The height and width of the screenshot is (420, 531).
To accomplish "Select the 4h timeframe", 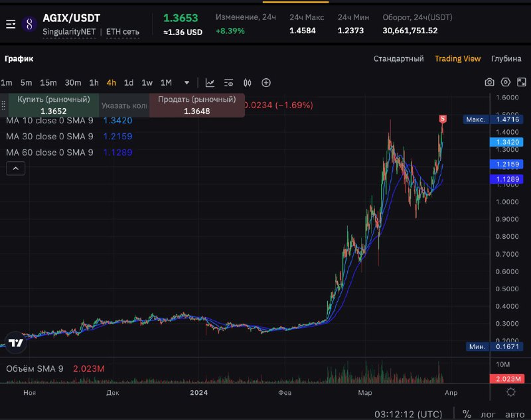I will (x=111, y=82).
